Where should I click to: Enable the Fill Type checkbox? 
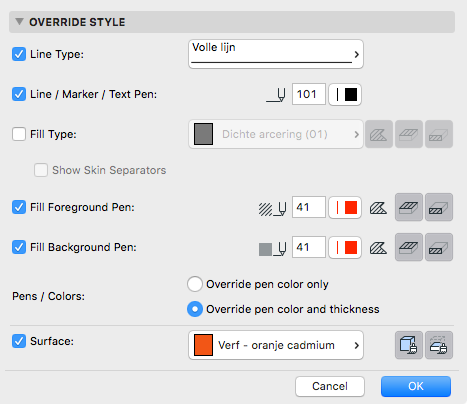tap(19, 134)
